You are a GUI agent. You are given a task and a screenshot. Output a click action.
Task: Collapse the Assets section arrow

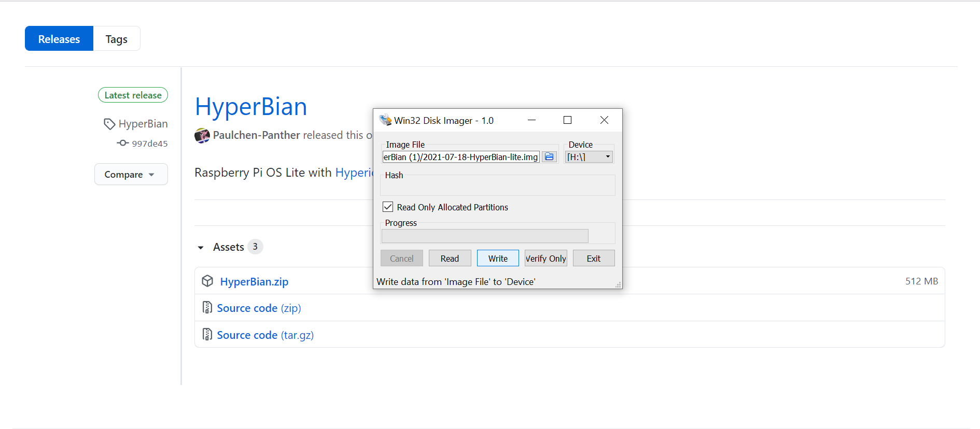[x=201, y=248]
